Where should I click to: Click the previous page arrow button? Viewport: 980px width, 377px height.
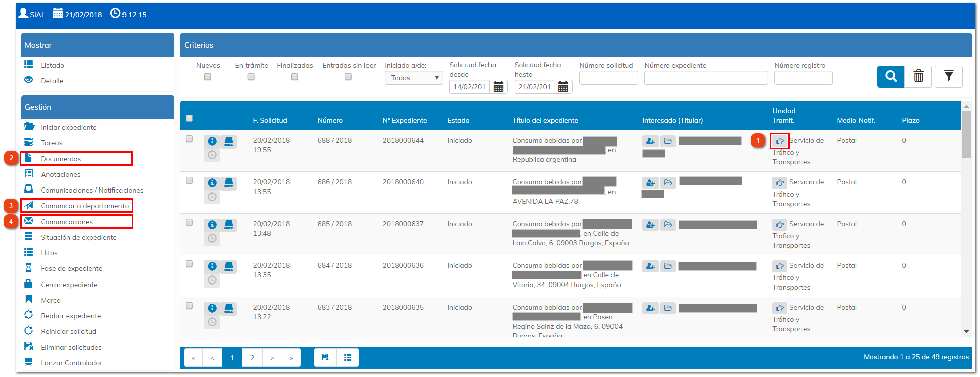(x=213, y=358)
